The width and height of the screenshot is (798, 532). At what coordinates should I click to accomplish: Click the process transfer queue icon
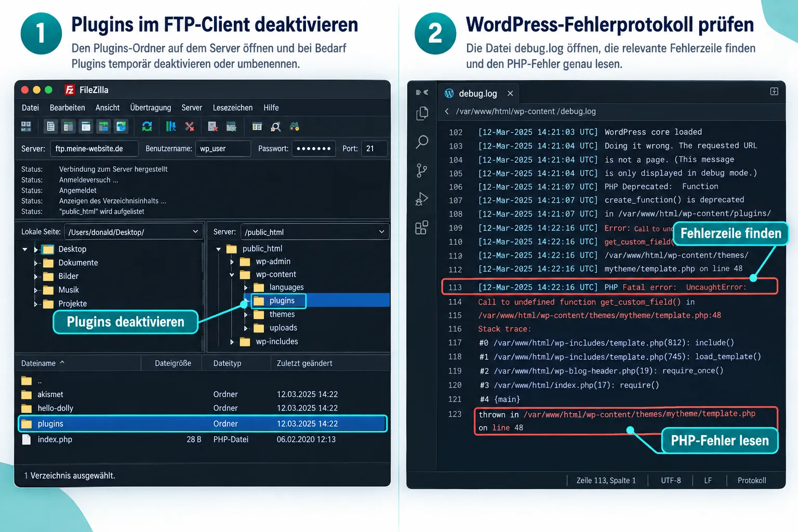[x=171, y=126]
